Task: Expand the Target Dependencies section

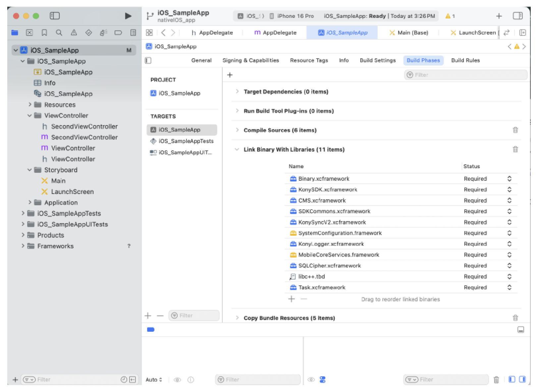Action: pos(237,91)
